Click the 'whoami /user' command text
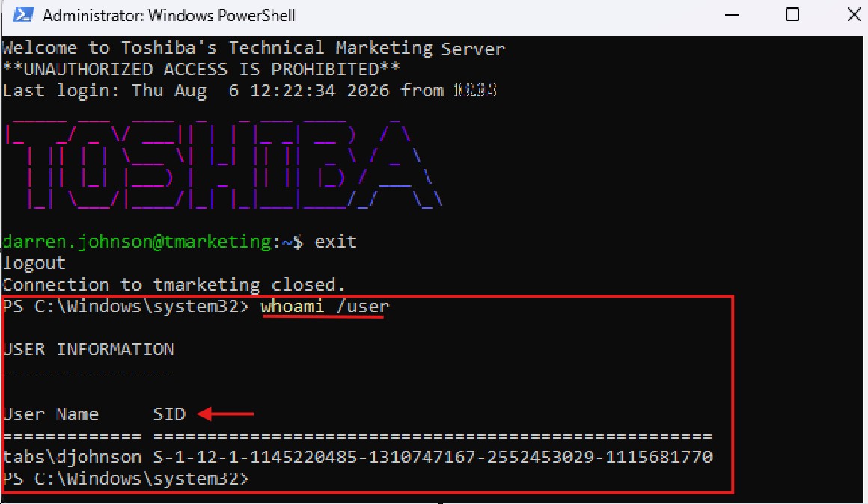 point(325,306)
